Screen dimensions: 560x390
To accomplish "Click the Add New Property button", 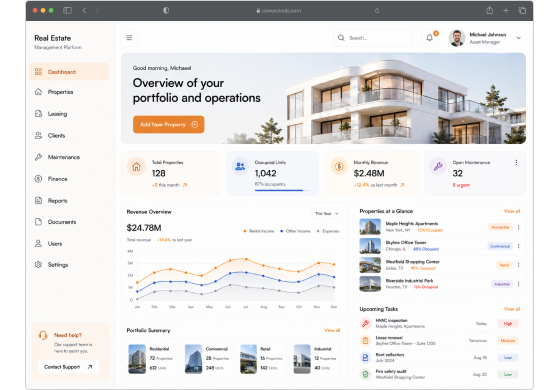I will pos(169,124).
